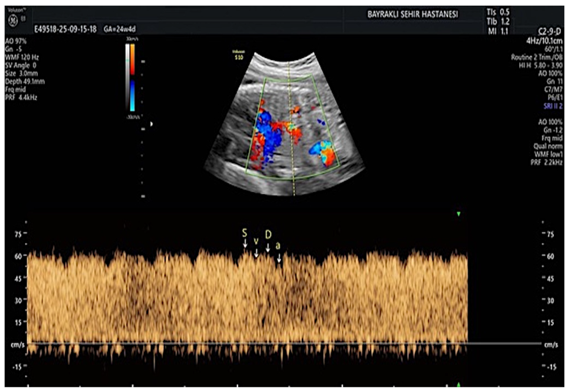Click the exam ID E49518-25-09-15-18
The height and width of the screenshot is (392, 568).
coord(65,29)
